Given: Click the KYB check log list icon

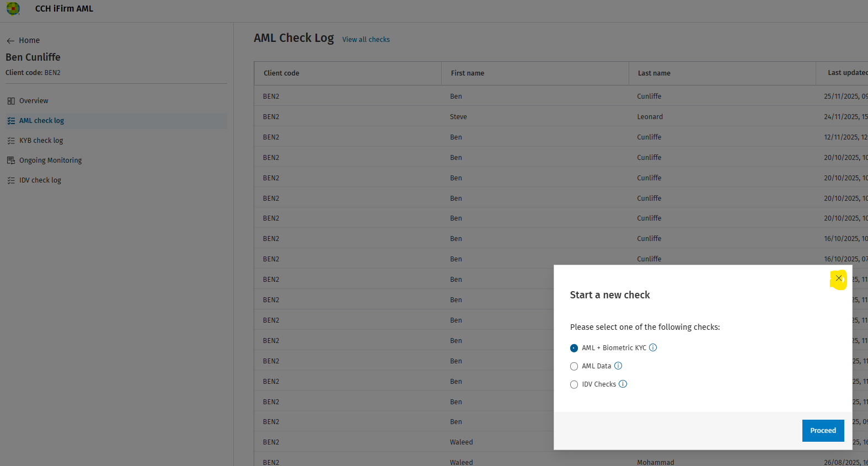Looking at the screenshot, I should 11,141.
